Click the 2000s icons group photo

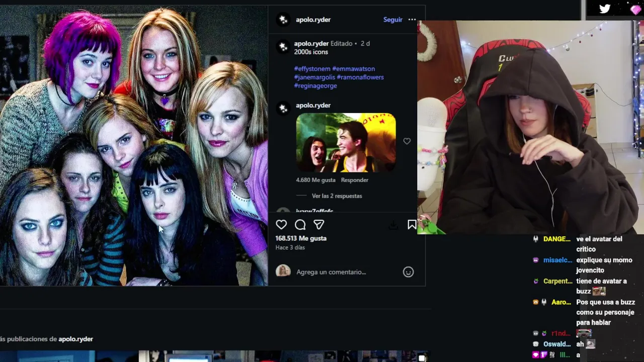[x=134, y=146]
